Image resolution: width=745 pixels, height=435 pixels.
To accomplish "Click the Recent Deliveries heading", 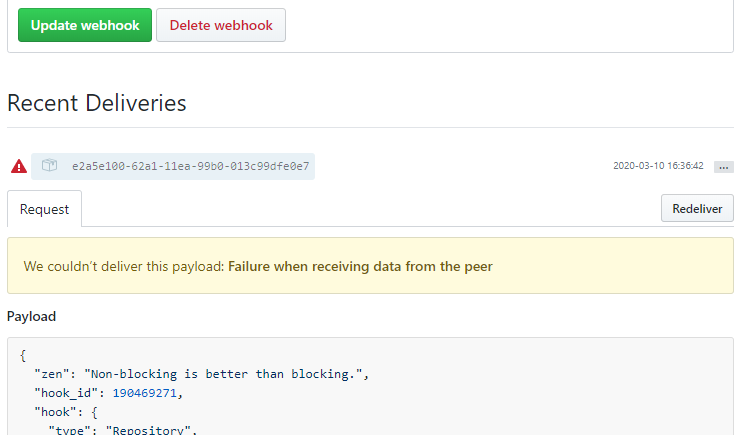I will (96, 103).
